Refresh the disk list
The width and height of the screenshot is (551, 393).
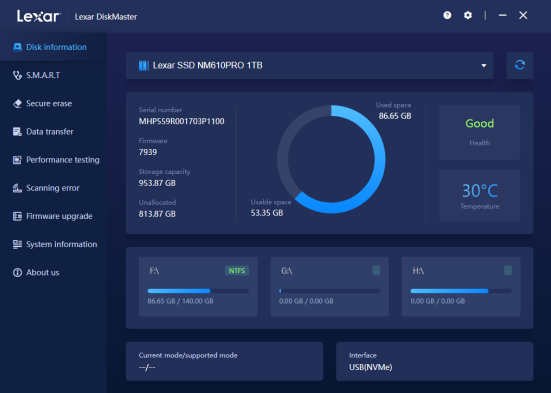point(520,65)
